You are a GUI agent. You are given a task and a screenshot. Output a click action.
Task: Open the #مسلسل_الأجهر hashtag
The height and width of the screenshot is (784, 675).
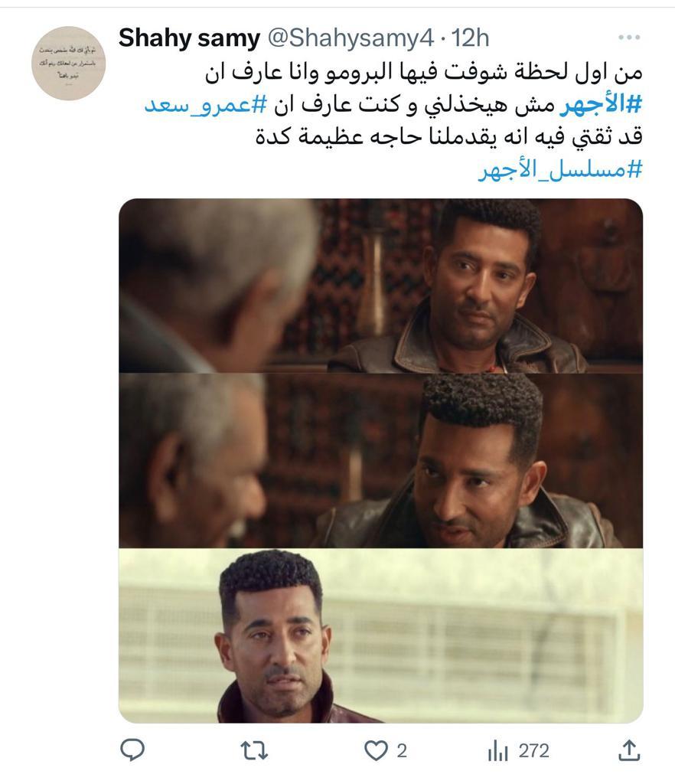560,170
